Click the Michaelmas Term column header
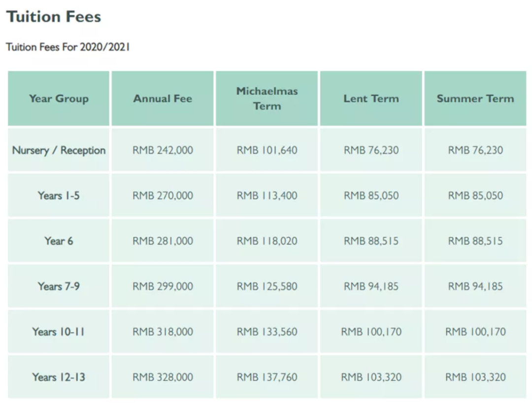This screenshot has width=532, height=403. [267, 99]
